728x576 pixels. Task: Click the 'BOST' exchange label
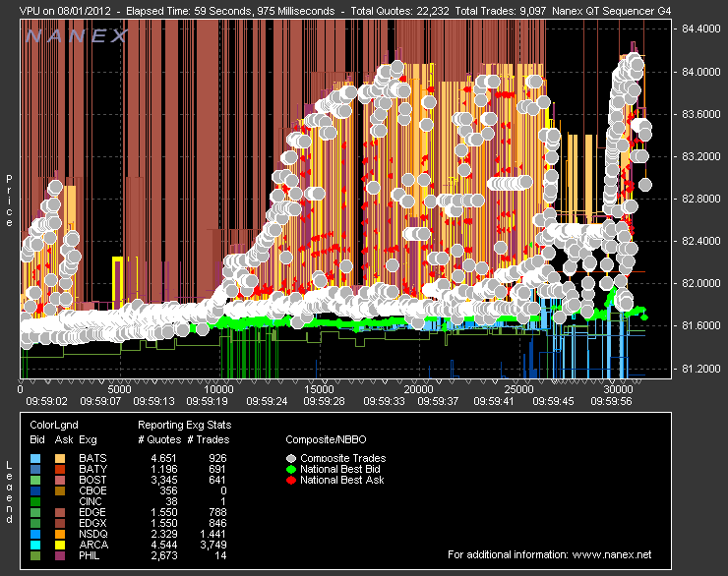click(92, 480)
